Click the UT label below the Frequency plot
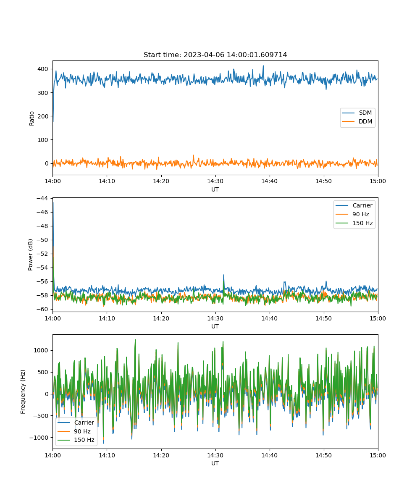The height and width of the screenshot is (504, 420). (215, 463)
